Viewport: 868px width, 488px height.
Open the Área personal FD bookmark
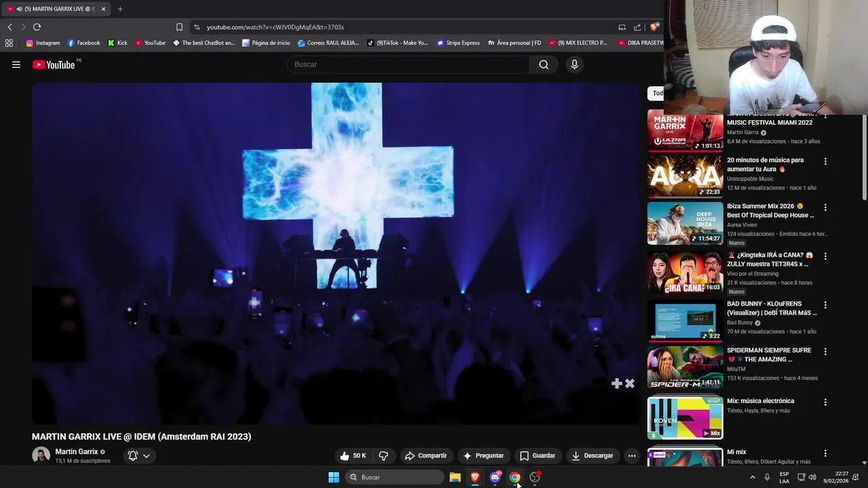[514, 43]
